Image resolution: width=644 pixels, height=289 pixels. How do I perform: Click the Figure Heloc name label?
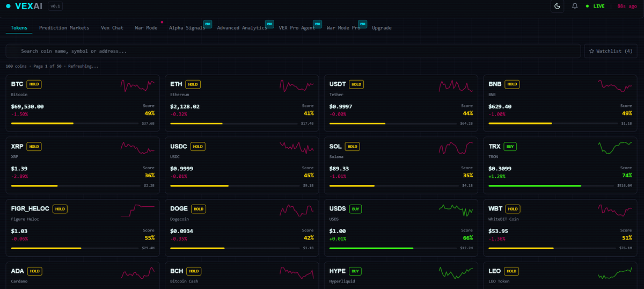click(x=25, y=219)
